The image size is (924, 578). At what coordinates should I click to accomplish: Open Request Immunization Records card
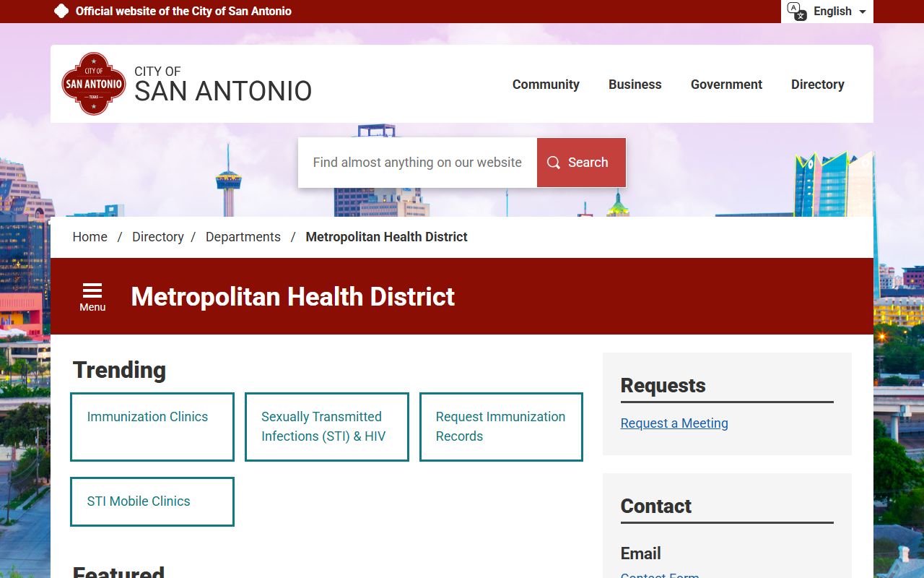pyautogui.click(x=501, y=426)
